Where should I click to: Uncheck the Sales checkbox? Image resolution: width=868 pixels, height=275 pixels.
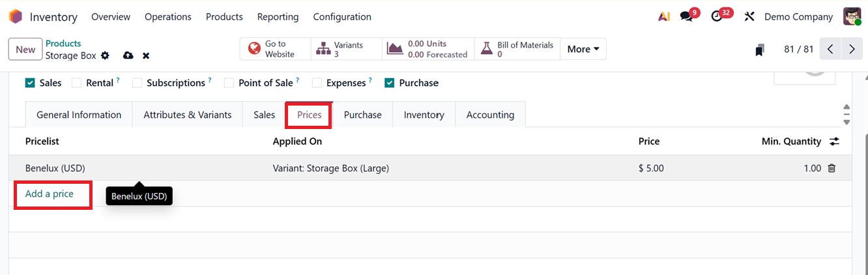pyautogui.click(x=30, y=83)
